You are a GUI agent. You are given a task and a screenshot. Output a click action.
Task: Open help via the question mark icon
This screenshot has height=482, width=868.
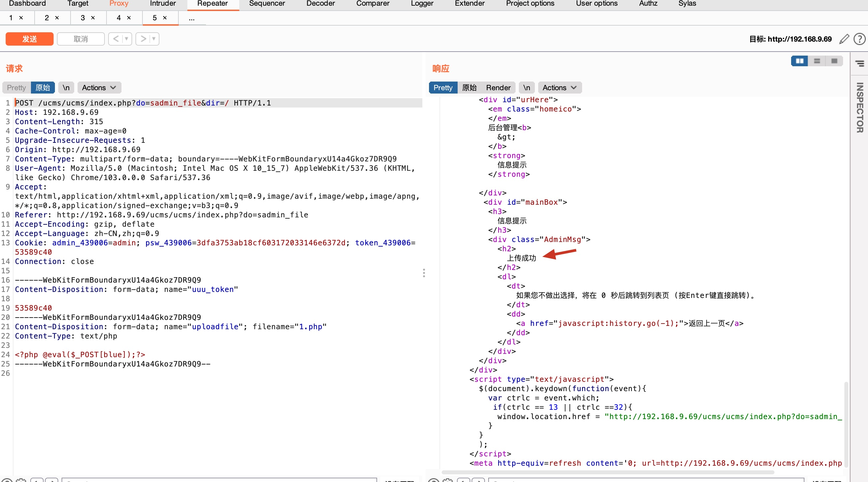[x=859, y=39]
